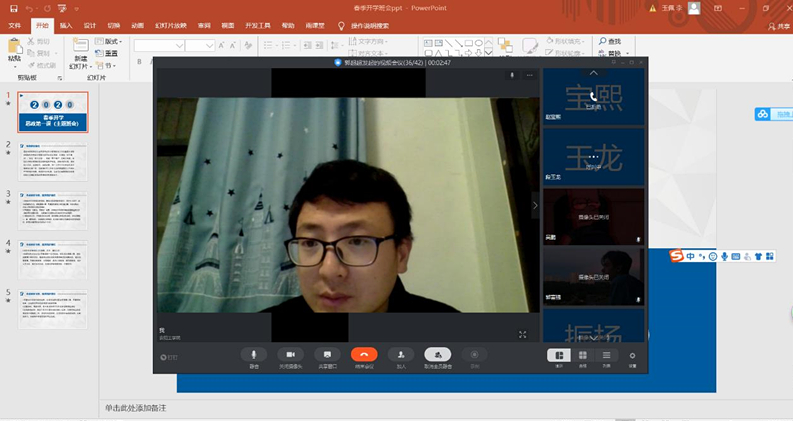The image size is (793, 421).
Task: Switch to speaker layout view in meeting
Action: coord(559,355)
